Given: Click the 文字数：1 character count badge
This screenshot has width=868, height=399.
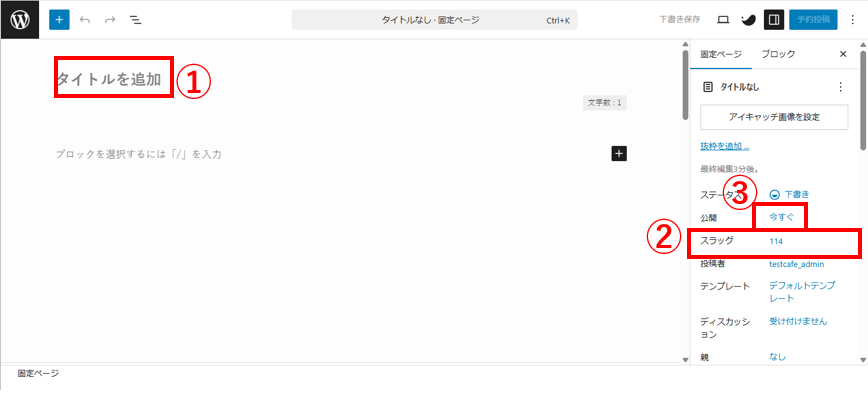Looking at the screenshot, I should 604,103.
